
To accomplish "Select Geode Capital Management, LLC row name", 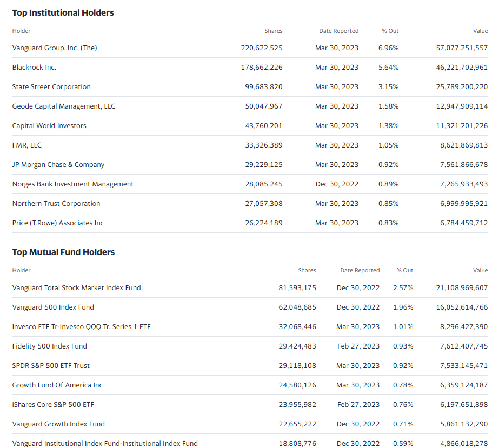I will click(64, 106).
